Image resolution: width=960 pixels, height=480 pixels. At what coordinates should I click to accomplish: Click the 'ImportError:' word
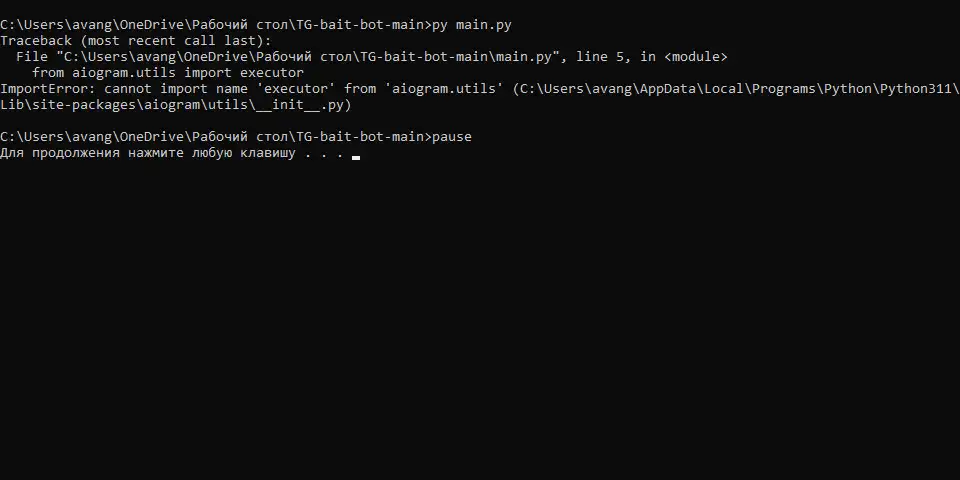[48, 89]
